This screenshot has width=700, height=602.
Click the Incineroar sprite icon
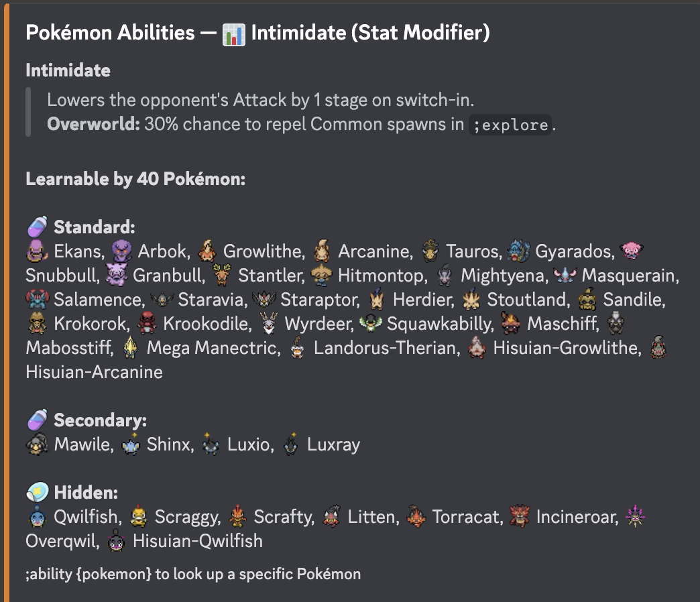coord(522,517)
